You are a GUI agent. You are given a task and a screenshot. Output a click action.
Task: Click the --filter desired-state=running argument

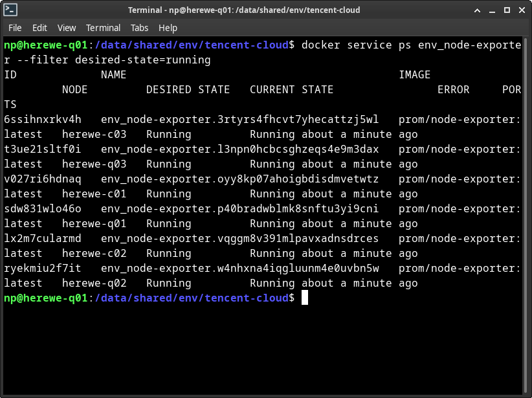point(114,60)
